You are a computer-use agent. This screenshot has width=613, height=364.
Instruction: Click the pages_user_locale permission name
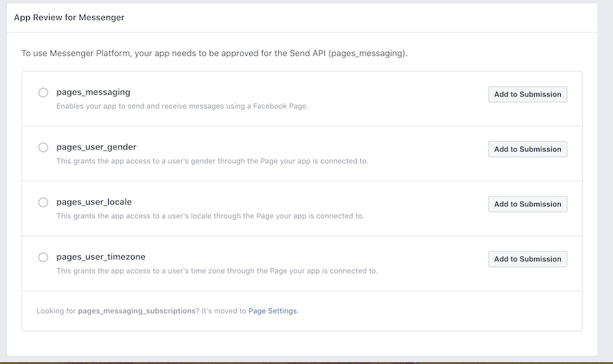pyautogui.click(x=94, y=202)
